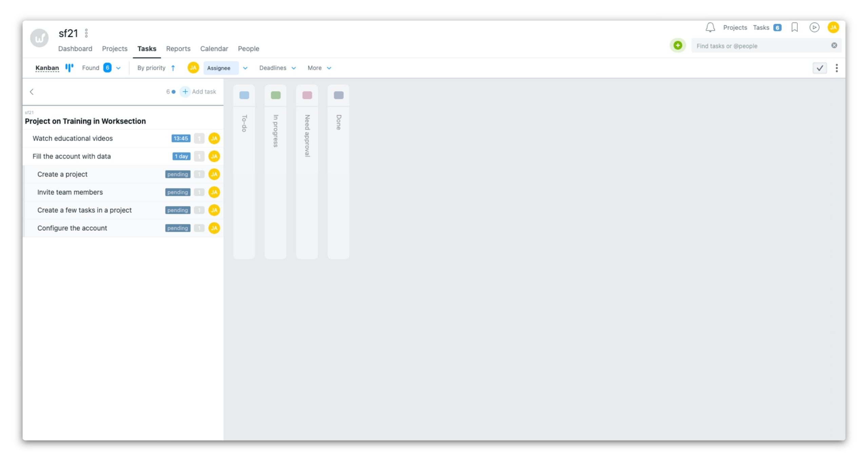The image size is (868, 463).
Task: Click the Add task button
Action: [199, 92]
